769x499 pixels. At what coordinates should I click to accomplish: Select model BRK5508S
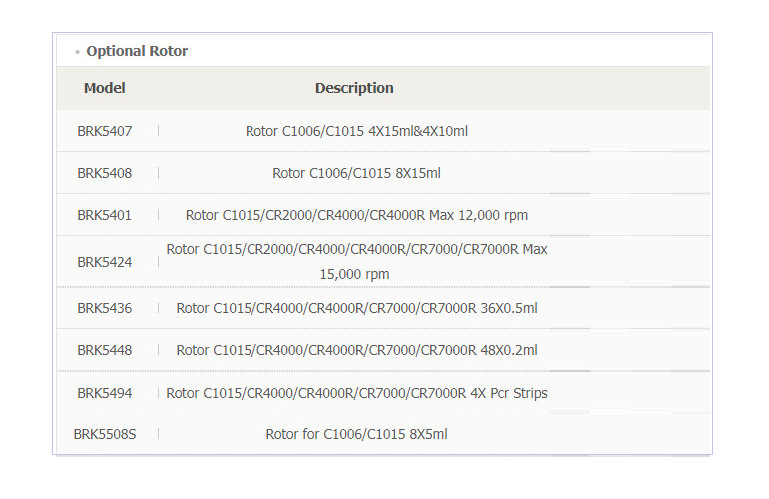coord(104,434)
